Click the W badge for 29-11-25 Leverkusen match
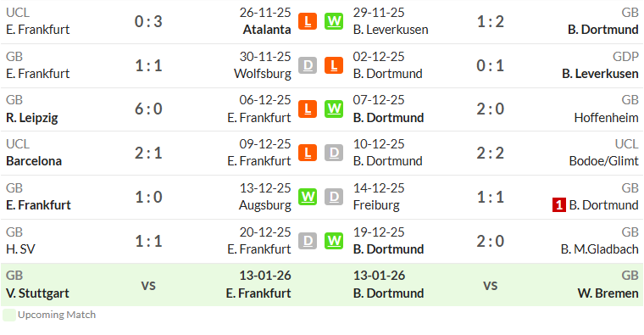This screenshot has height=335, width=644. (x=334, y=21)
